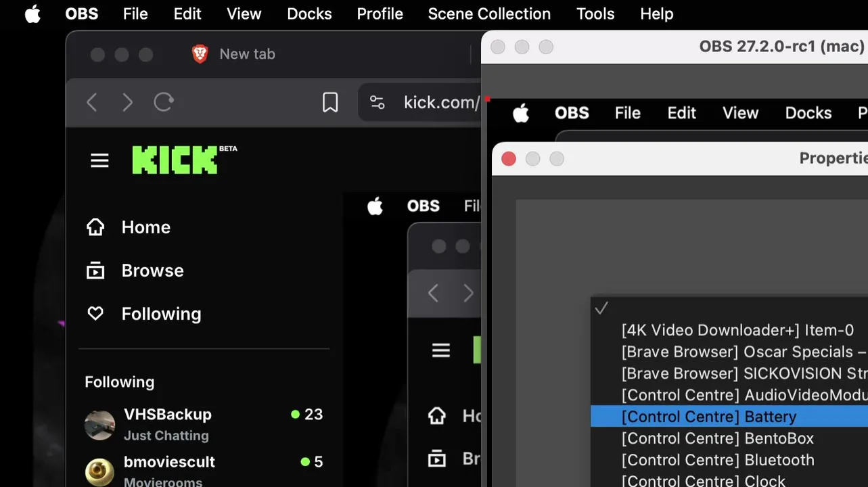Open the Scene Collection menu

pyautogui.click(x=489, y=14)
